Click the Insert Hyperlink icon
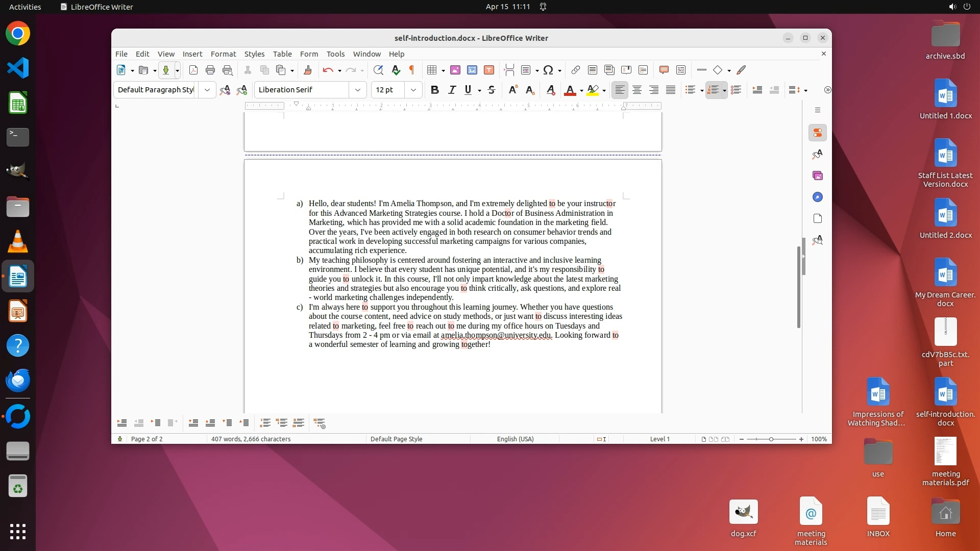Viewport: 980px width, 551px height. pos(575,70)
